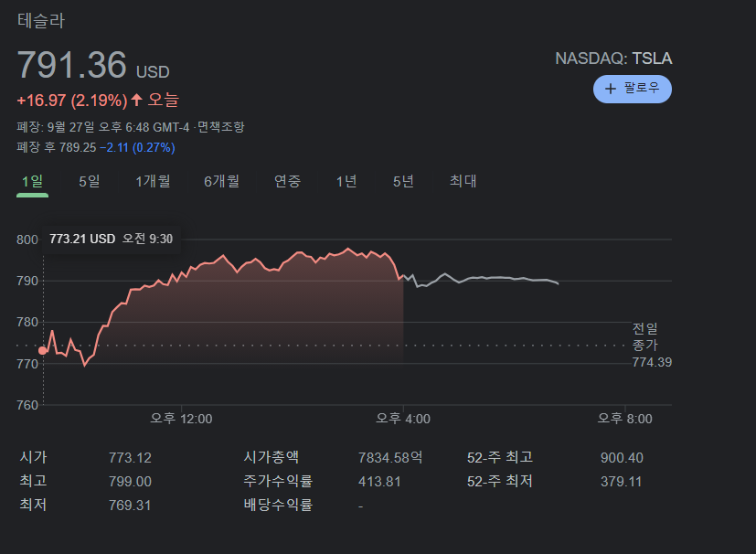The width and height of the screenshot is (756, 554).
Task: Choose the 6개월 range tab
Action: coord(222,181)
